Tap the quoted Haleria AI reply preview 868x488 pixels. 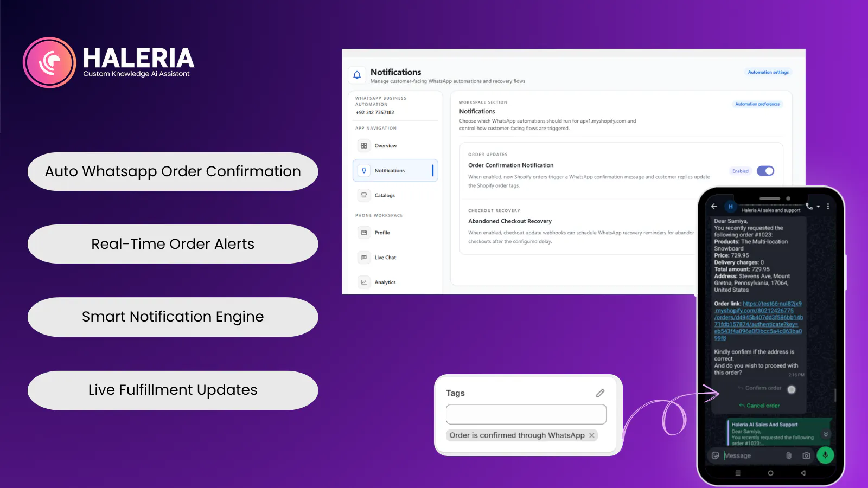pos(779,432)
